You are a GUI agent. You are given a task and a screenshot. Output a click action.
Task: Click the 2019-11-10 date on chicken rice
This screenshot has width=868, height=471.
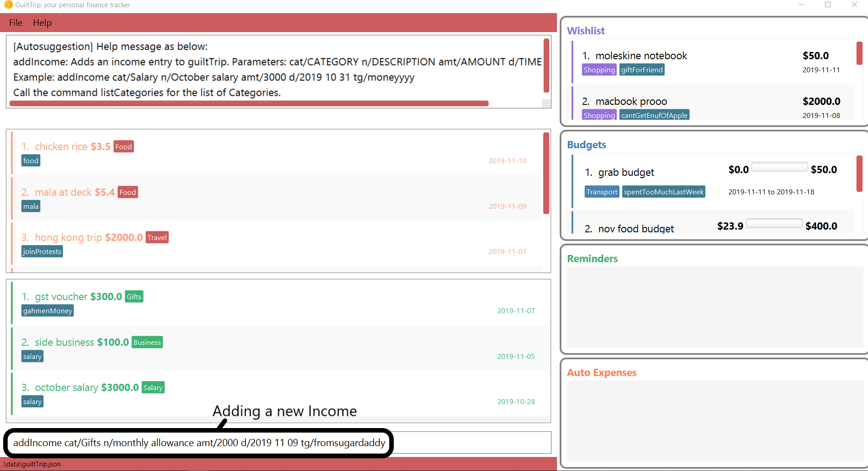(507, 160)
